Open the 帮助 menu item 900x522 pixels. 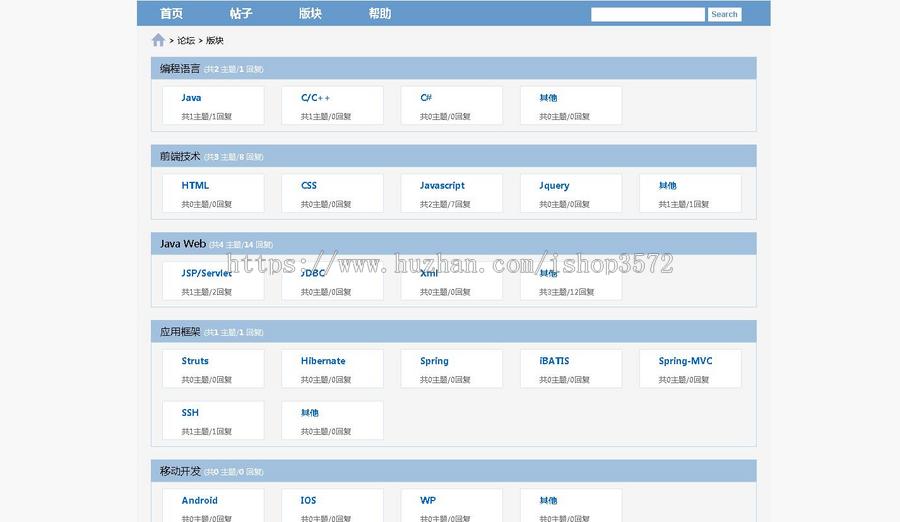(379, 13)
